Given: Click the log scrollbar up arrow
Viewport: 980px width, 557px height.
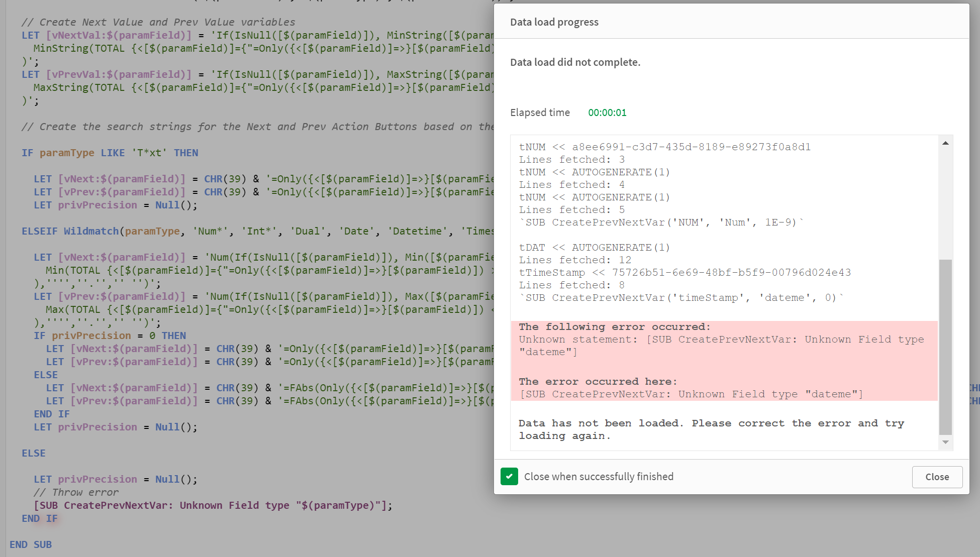Looking at the screenshot, I should pyautogui.click(x=945, y=143).
